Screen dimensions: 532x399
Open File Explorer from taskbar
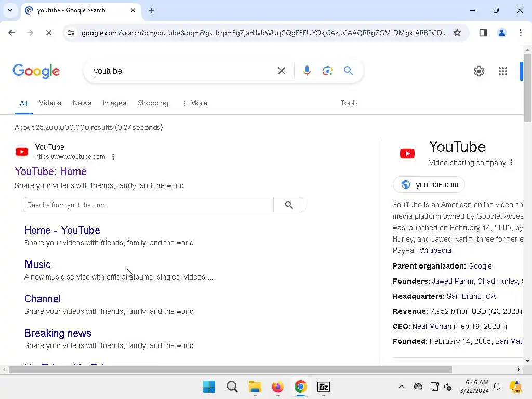pos(255,387)
